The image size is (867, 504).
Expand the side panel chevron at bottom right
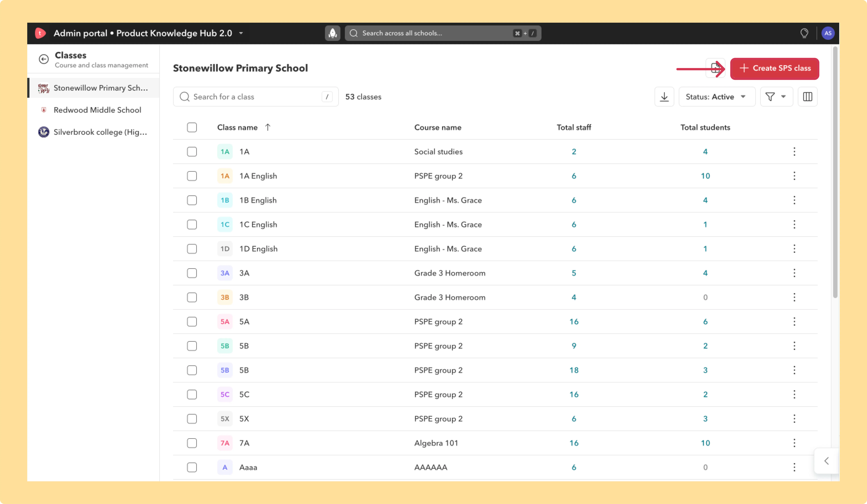pyautogui.click(x=826, y=461)
